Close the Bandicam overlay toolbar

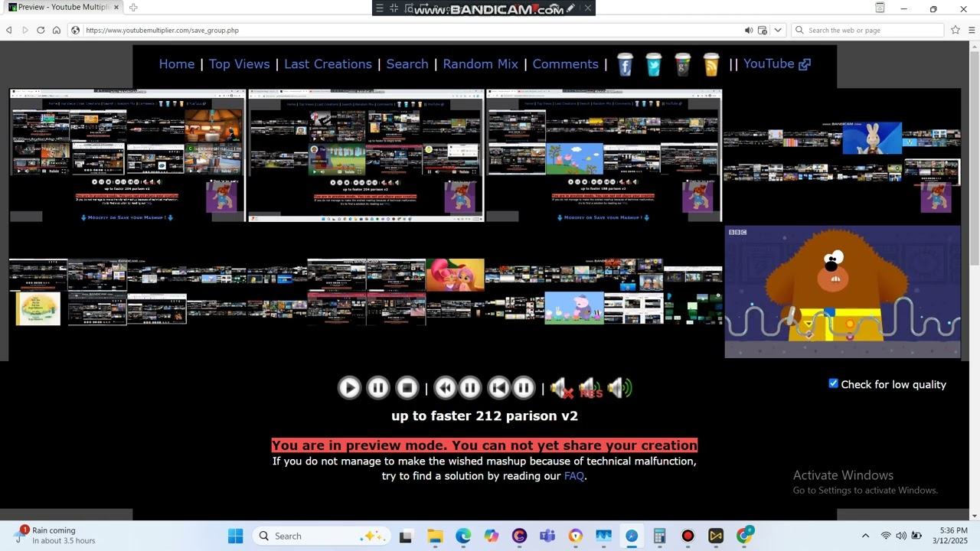(587, 8)
